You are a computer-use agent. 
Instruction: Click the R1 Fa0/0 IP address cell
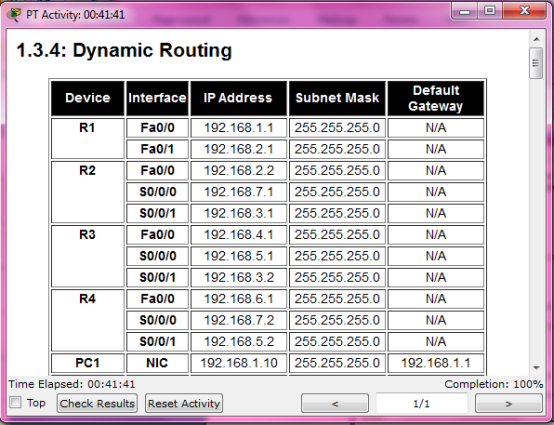(239, 128)
